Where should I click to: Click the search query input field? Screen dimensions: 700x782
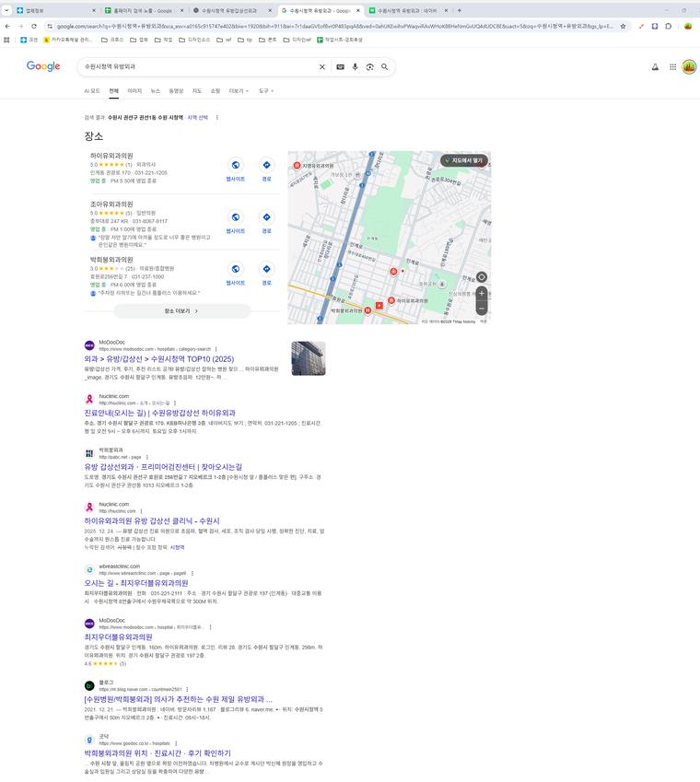coord(200,67)
